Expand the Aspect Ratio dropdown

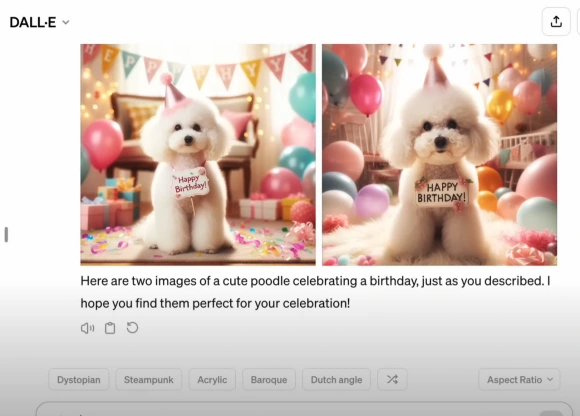(519, 379)
